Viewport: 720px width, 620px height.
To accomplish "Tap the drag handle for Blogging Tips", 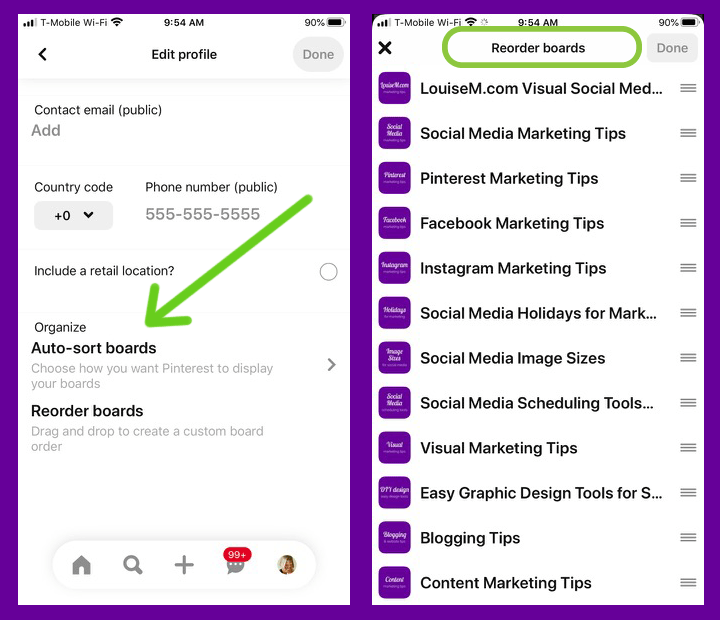I will (688, 537).
